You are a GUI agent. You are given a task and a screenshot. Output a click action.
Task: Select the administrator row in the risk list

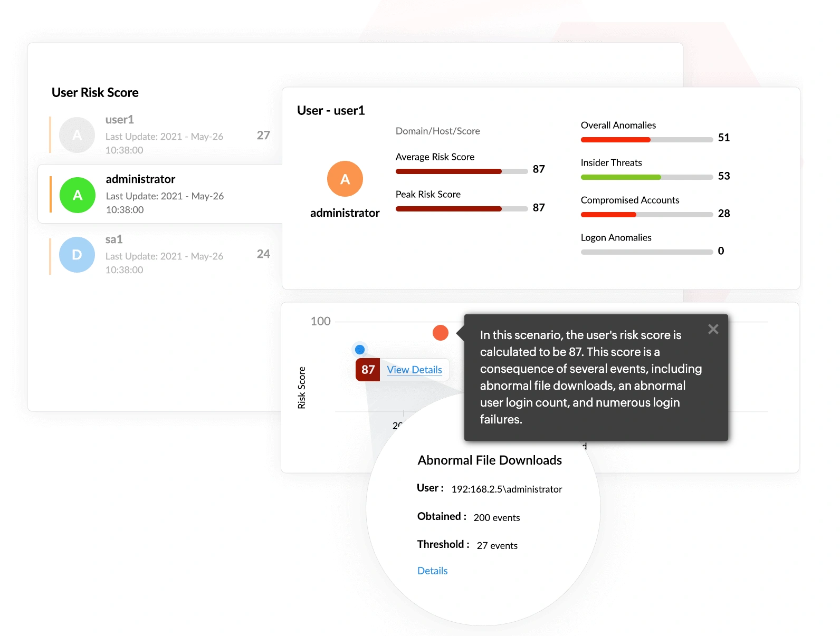tap(160, 194)
